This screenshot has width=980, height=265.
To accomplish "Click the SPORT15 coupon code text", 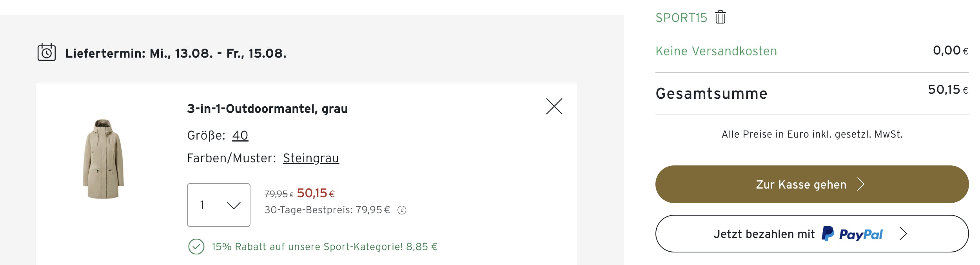I will click(x=681, y=18).
